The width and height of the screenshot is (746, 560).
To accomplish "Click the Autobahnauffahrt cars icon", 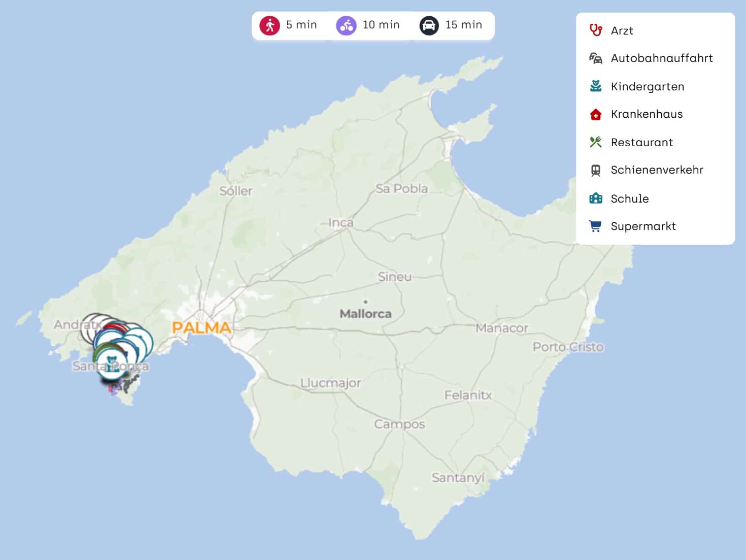I will [x=595, y=58].
